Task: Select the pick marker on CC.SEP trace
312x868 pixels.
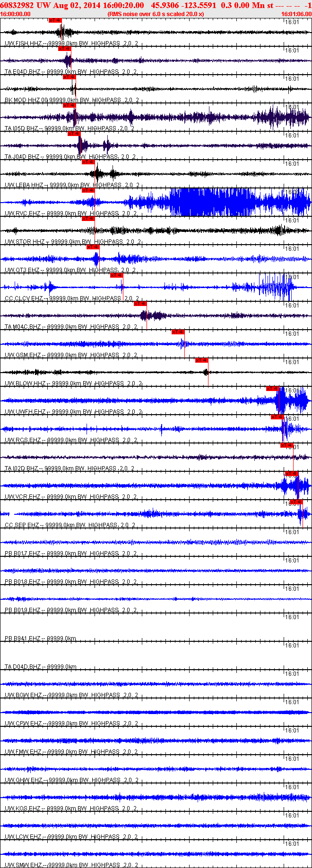Action: (296, 502)
